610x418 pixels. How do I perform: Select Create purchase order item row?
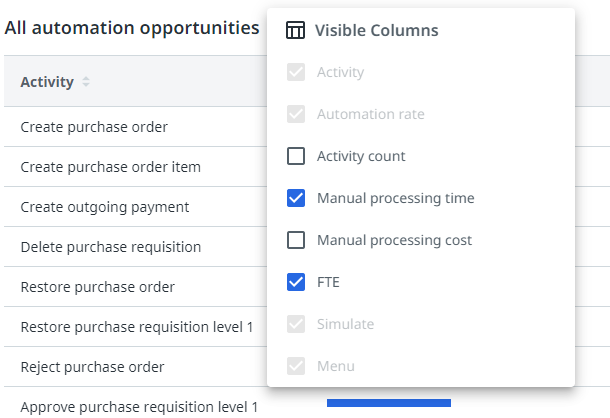click(x=110, y=167)
